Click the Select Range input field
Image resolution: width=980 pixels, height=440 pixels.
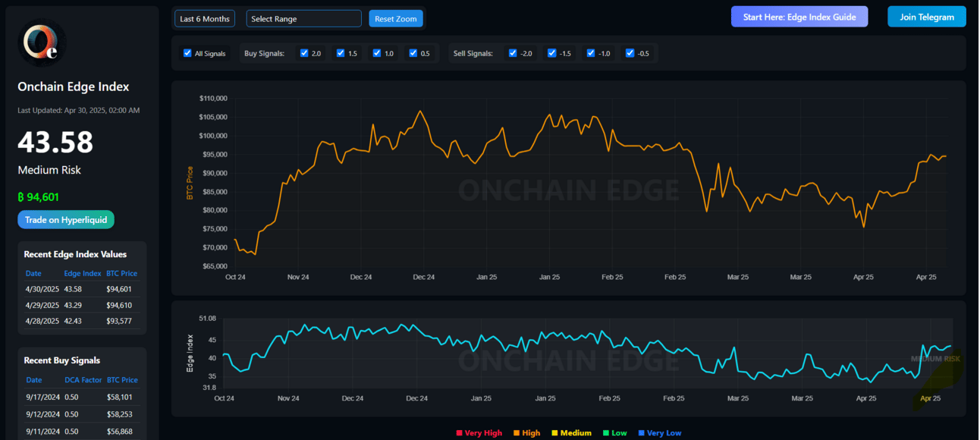pyautogui.click(x=303, y=18)
